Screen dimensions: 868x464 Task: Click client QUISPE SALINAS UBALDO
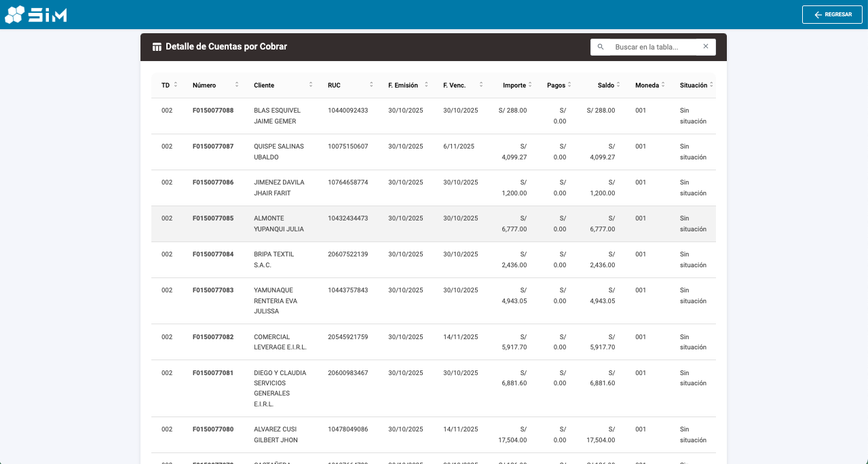(279, 152)
